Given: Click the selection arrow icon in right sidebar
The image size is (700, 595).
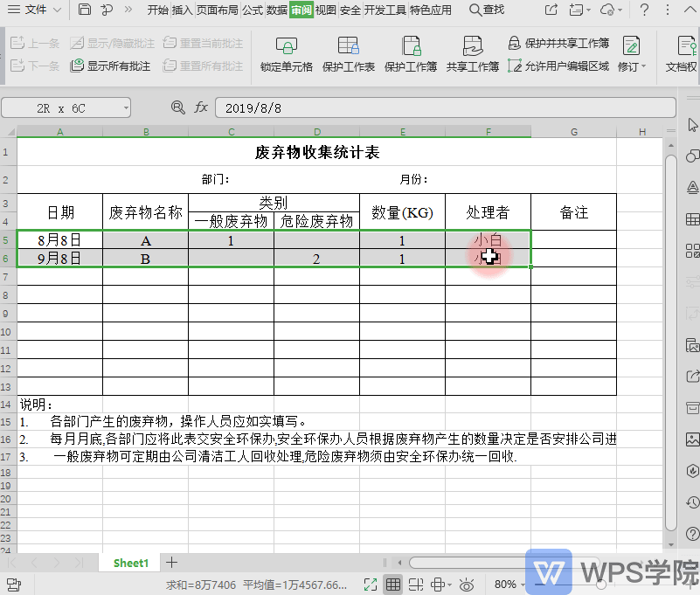Looking at the screenshot, I should point(692,125).
